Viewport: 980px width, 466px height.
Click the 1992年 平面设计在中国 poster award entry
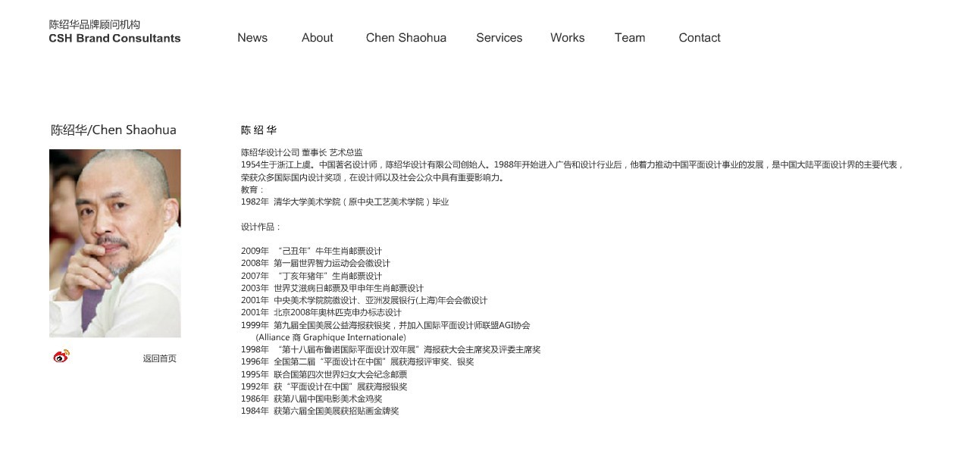click(x=324, y=387)
